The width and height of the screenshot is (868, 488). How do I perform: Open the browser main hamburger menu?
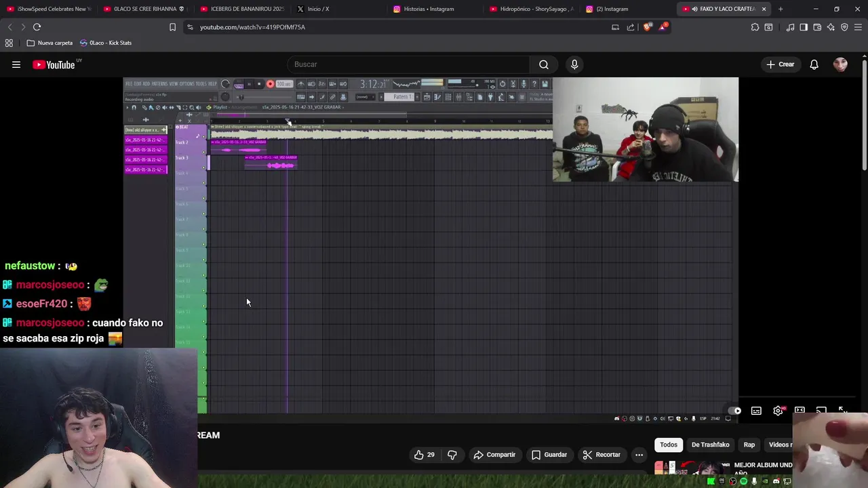click(858, 27)
